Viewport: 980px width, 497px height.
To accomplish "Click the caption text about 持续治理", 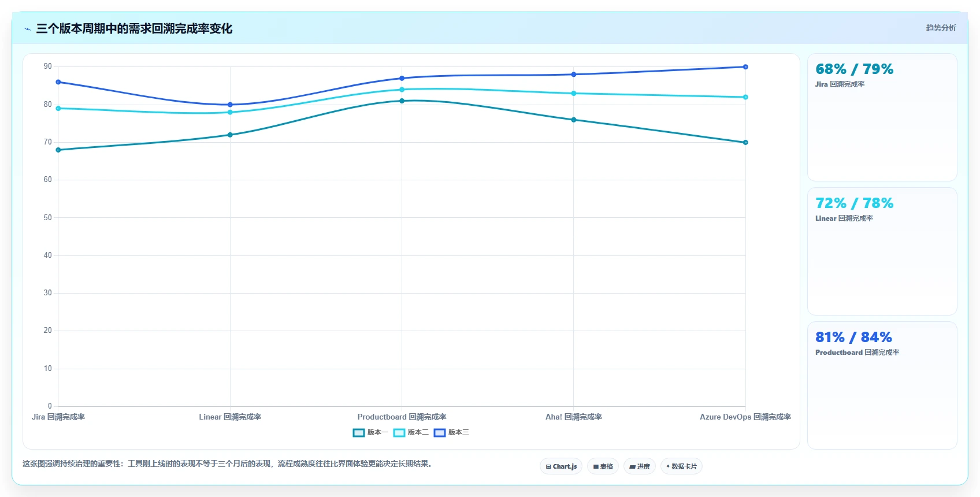I will pos(228,464).
